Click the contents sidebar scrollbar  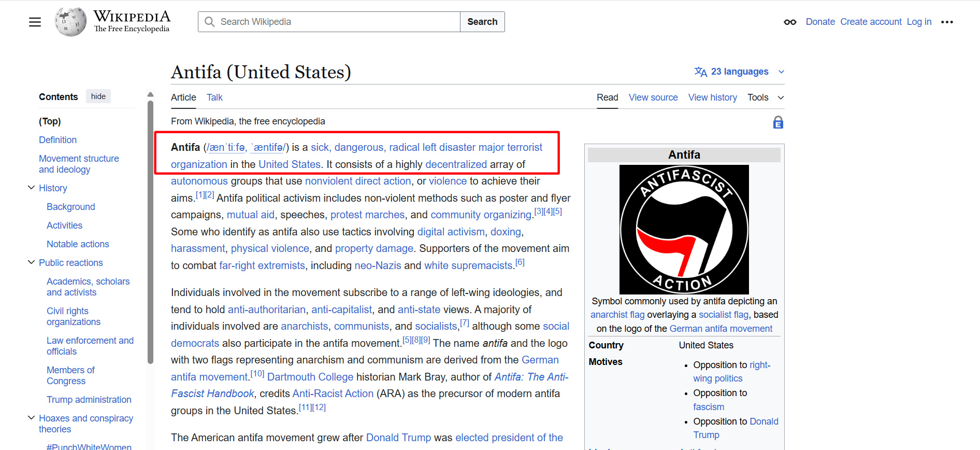(150, 233)
